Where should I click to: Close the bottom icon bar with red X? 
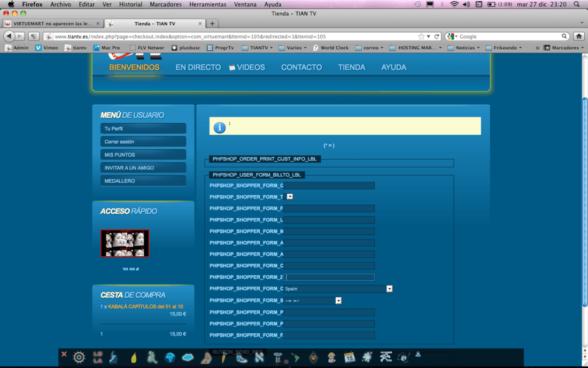click(64, 354)
